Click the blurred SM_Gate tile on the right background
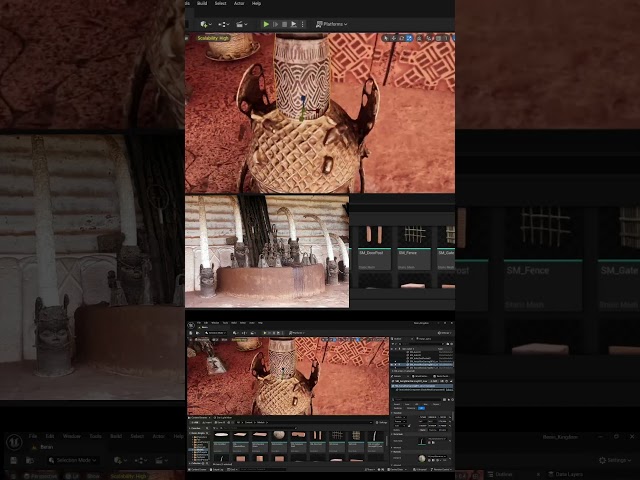The height and width of the screenshot is (480, 640). point(619,260)
